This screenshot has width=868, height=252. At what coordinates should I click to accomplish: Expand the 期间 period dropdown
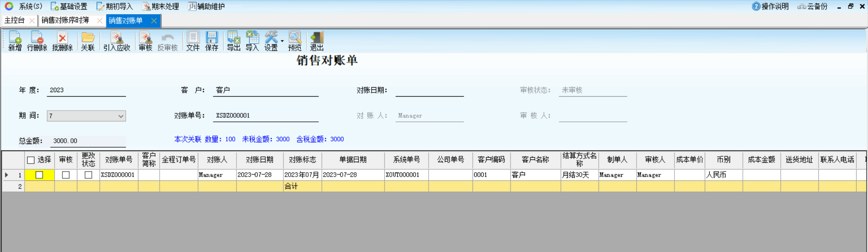(121, 116)
